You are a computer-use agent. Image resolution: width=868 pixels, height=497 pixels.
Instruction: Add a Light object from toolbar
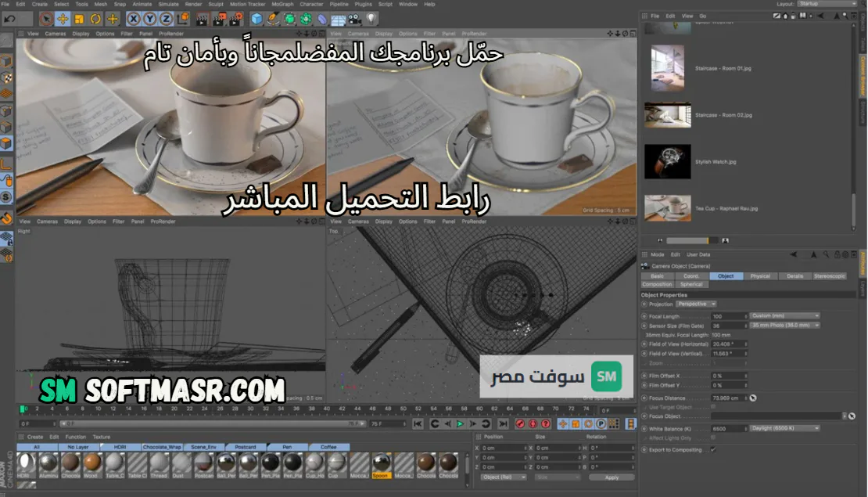tap(371, 20)
